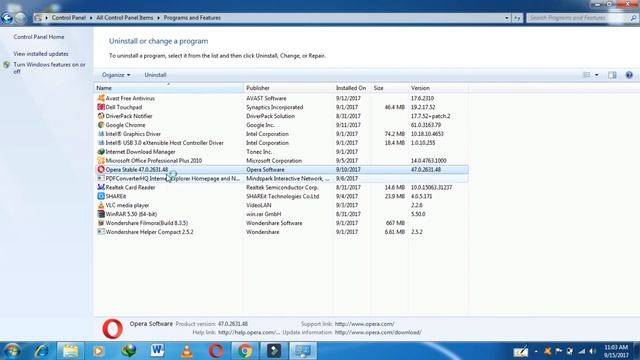Click the DriverPack Notifier icon in list
This screenshot has width=640, height=360.
(x=101, y=116)
